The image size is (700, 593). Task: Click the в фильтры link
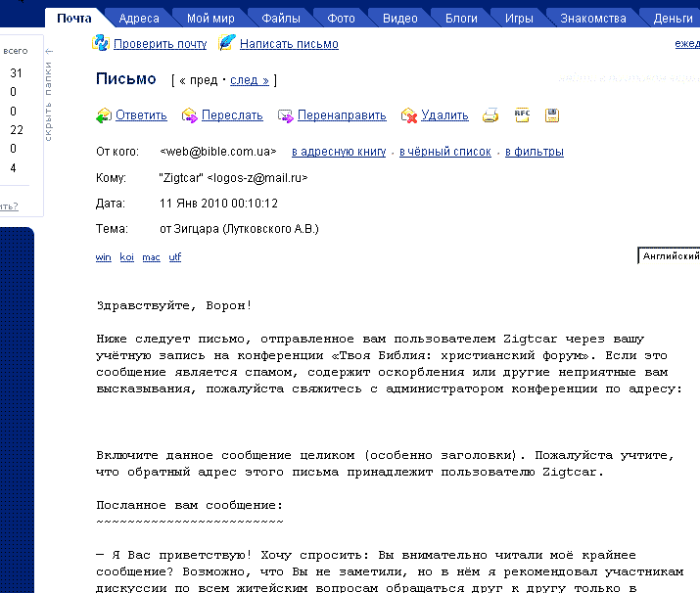535,152
